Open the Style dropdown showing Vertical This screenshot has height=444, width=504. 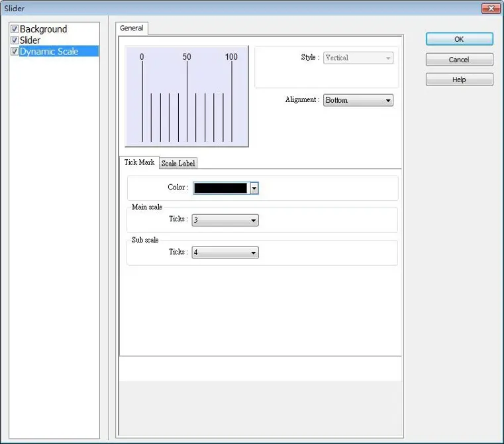coord(358,58)
